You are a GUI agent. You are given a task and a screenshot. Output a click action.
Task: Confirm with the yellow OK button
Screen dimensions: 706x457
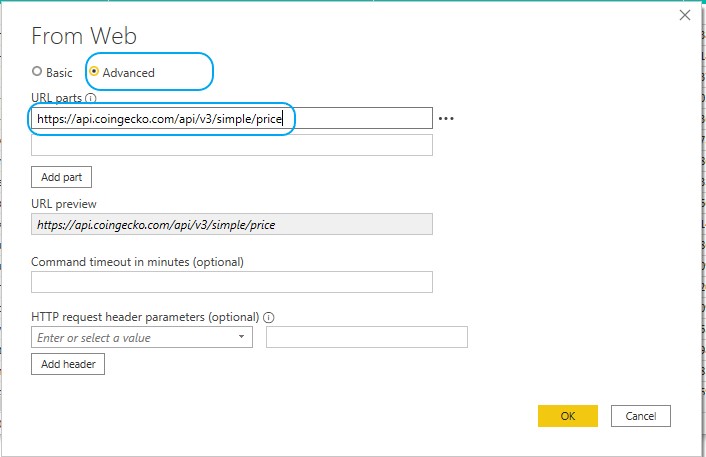(x=567, y=416)
